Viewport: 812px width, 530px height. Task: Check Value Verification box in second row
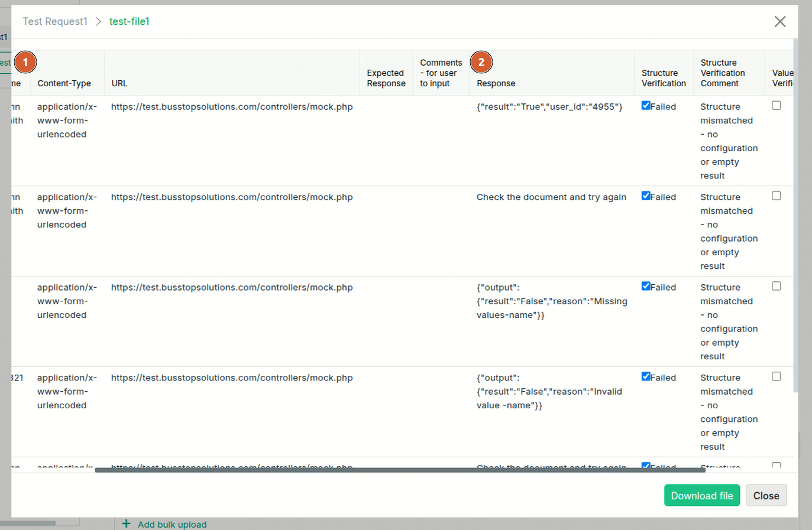777,196
